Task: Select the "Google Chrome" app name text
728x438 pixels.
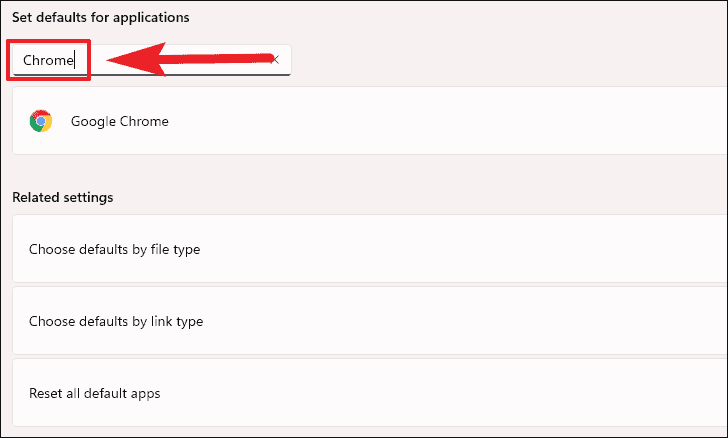Action: 120,121
